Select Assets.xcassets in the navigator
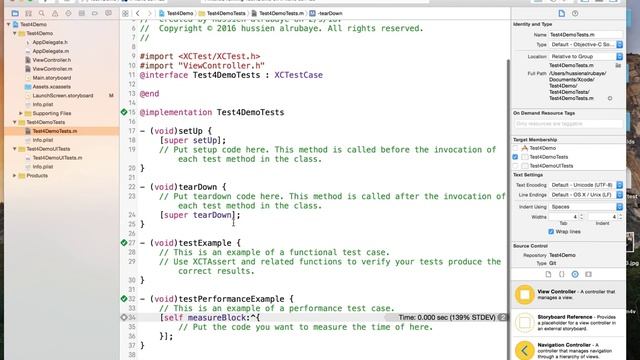Image resolution: width=640 pixels, height=360 pixels. [x=51, y=87]
